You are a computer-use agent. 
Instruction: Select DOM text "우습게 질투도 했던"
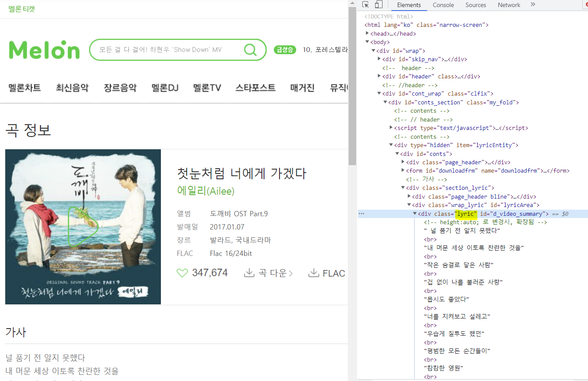[x=454, y=334]
